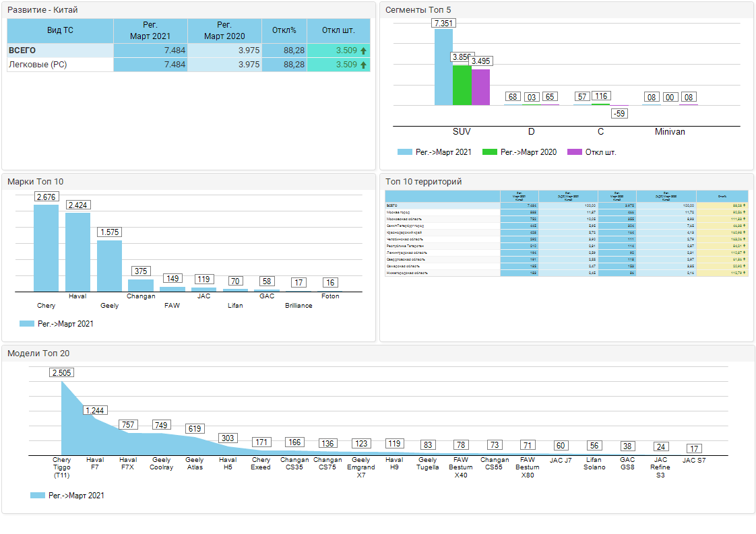Viewport: 756px width, 534px height.
Task: Click the Geely bar labeled 1.575
Action: (109, 265)
